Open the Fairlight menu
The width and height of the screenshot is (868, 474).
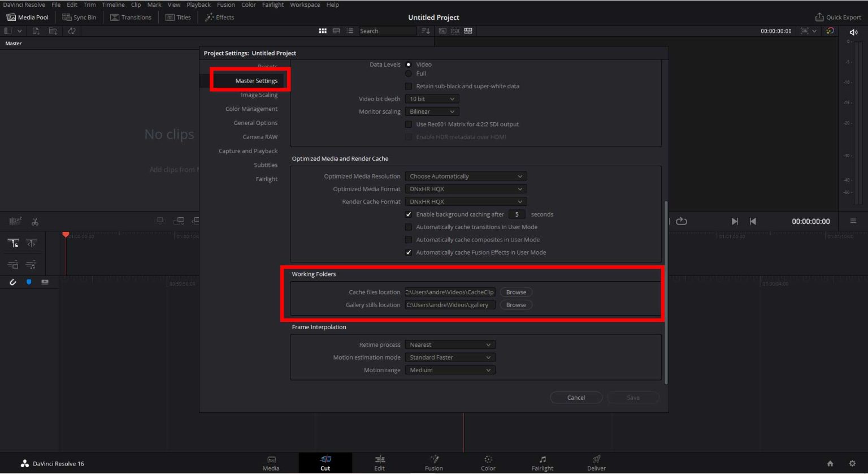pyautogui.click(x=272, y=5)
